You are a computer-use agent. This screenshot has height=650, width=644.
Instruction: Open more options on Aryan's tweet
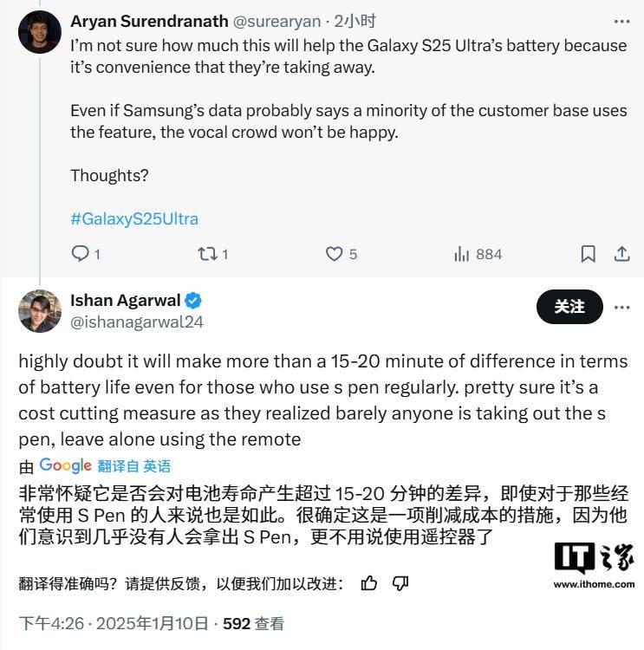coord(622,22)
